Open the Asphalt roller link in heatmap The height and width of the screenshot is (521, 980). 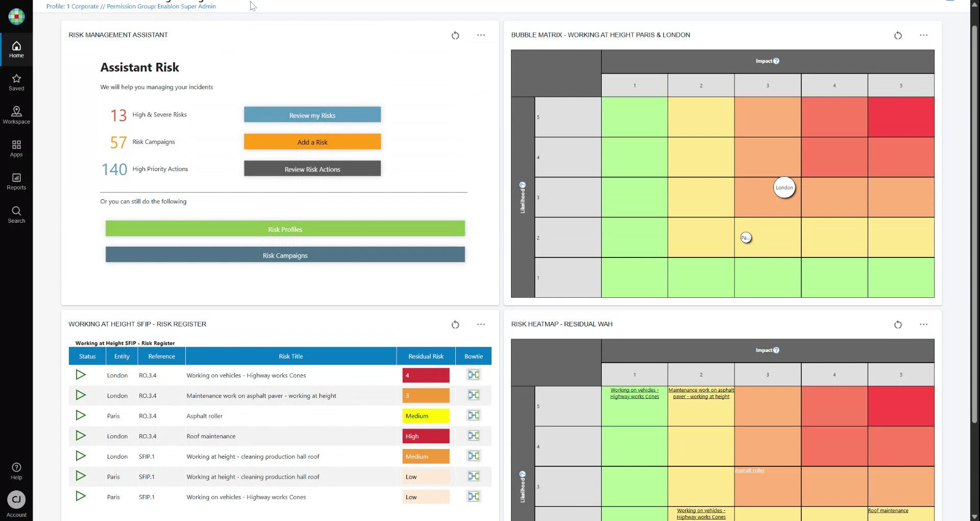(x=749, y=470)
